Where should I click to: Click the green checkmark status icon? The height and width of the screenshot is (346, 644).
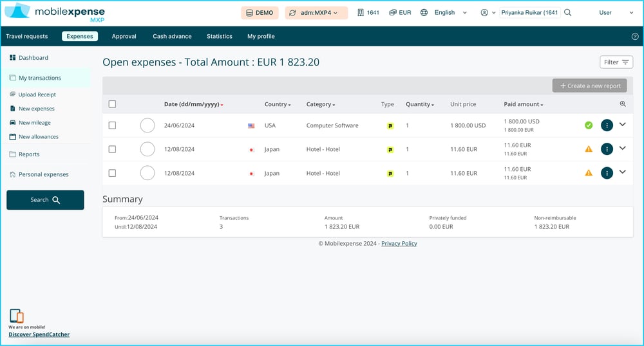click(x=589, y=125)
